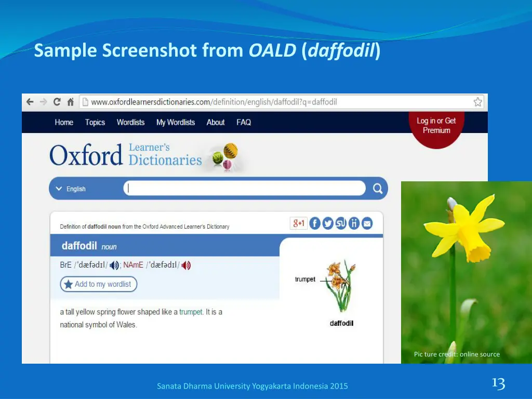Share the entry on Facebook icon
This screenshot has height=399, width=532.
click(315, 223)
